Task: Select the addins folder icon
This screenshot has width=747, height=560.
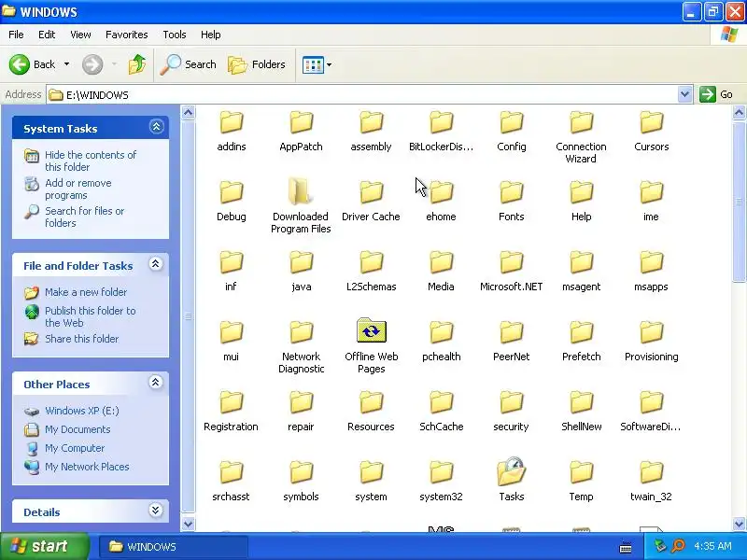Action: coord(232,122)
